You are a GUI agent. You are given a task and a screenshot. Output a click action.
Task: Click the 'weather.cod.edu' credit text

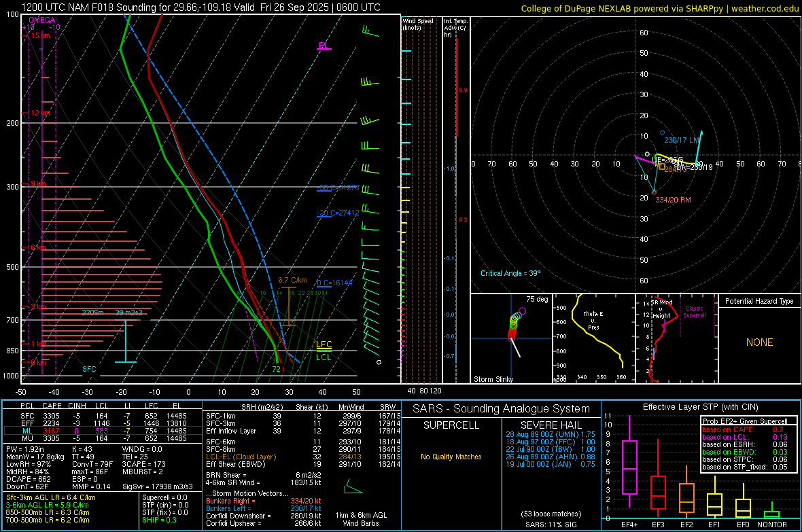pos(765,9)
